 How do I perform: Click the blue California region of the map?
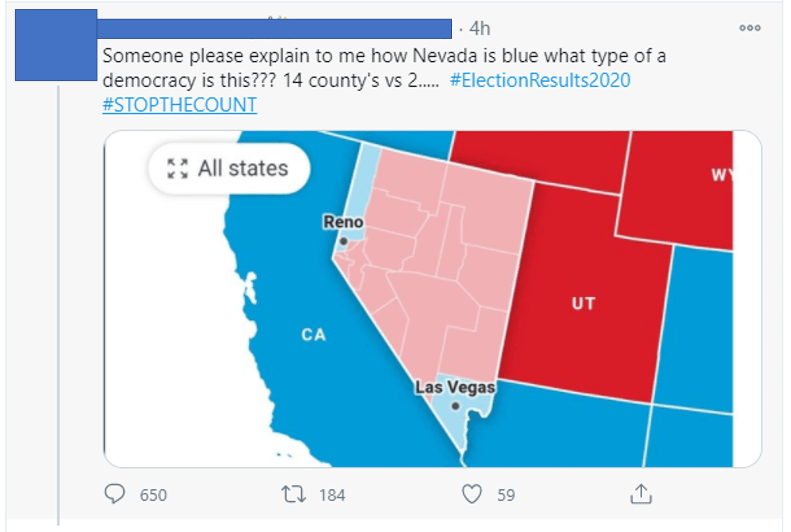pos(313,336)
